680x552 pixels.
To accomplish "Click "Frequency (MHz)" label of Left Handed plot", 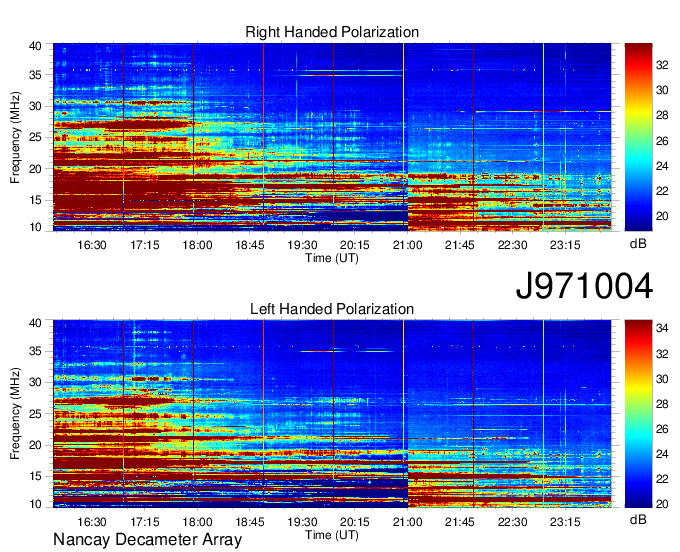I will (x=15, y=414).
